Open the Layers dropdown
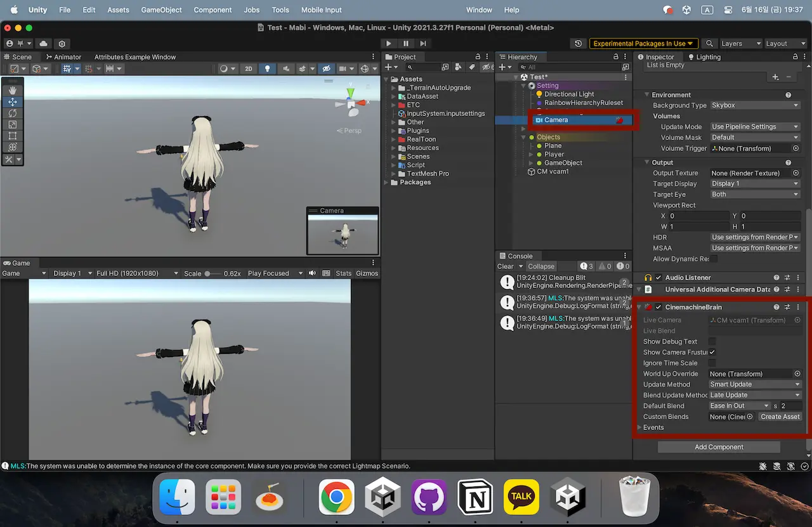Viewport: 812px width, 527px height. coord(740,43)
